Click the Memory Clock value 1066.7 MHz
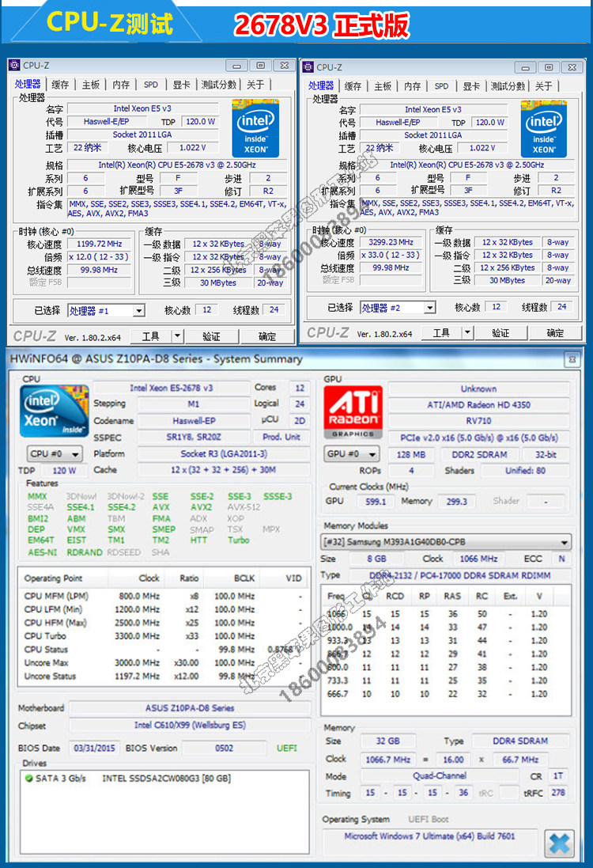The width and height of the screenshot is (593, 868). [387, 760]
